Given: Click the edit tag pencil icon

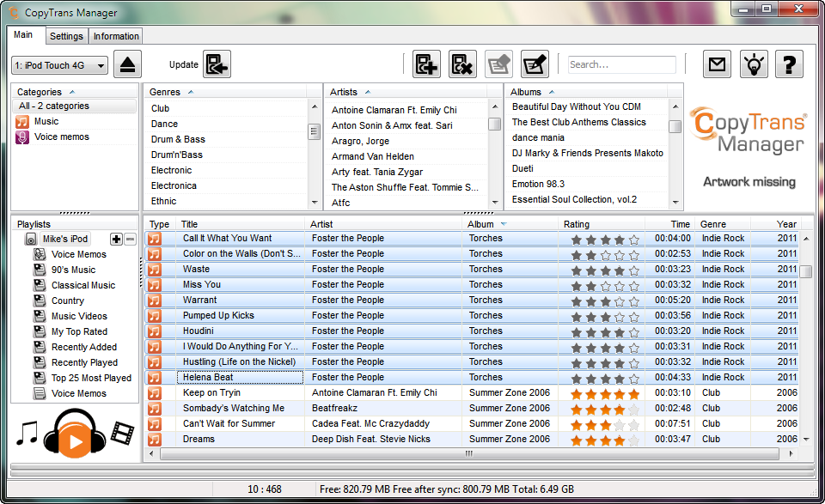Looking at the screenshot, I should pos(535,64).
